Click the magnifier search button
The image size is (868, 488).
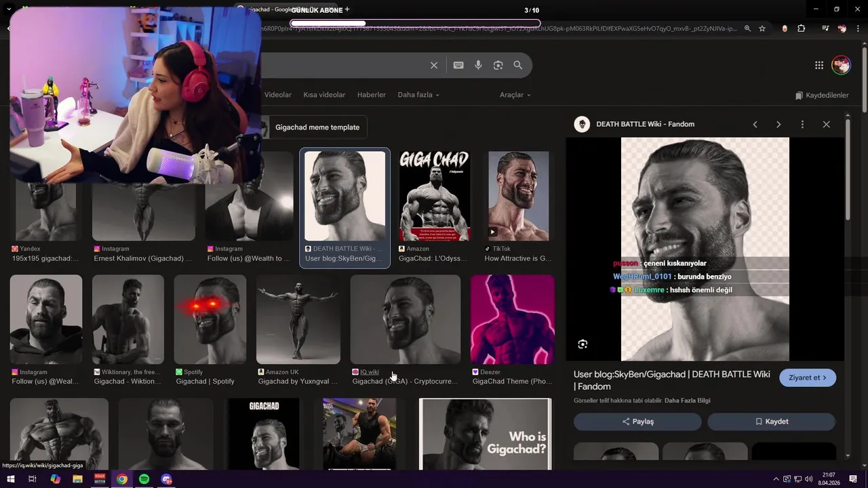[x=518, y=65]
